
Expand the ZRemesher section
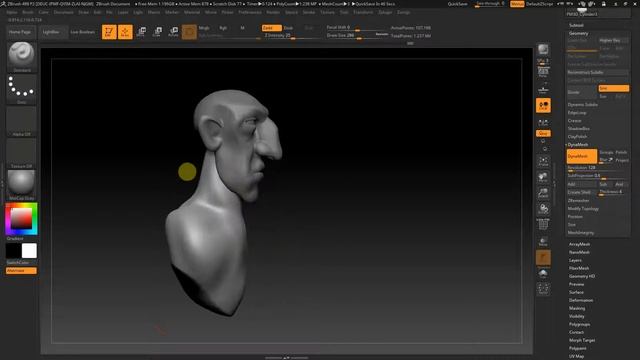click(x=578, y=200)
